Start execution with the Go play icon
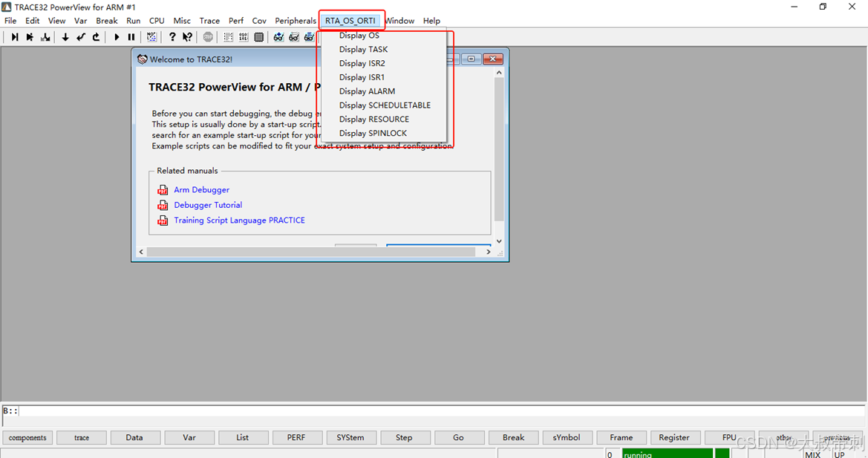Viewport: 868px width, 458px height. [x=117, y=37]
